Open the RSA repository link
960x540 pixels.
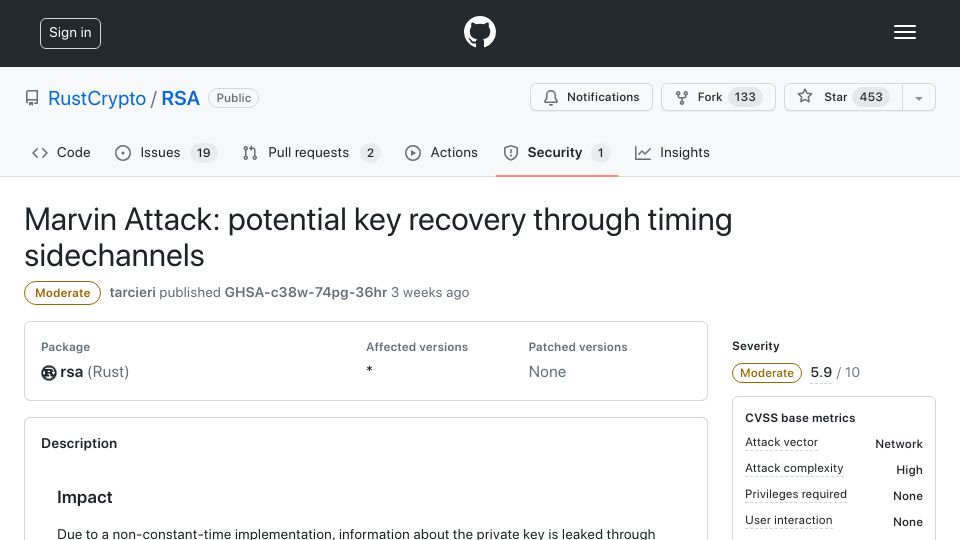181,98
